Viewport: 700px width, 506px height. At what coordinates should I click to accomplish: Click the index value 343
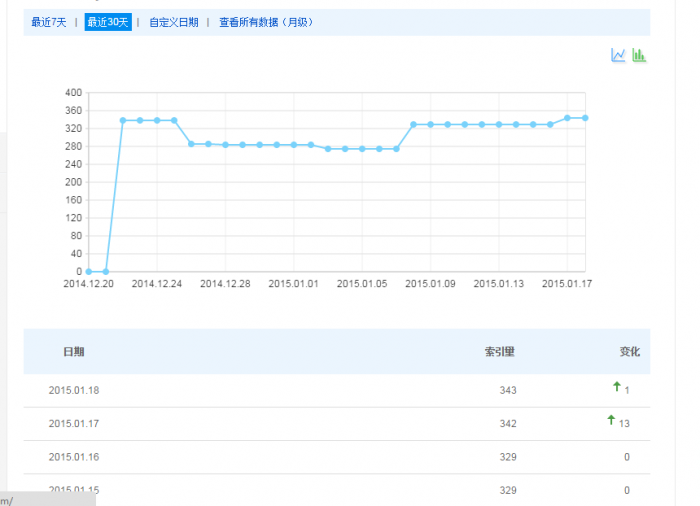[x=507, y=390]
